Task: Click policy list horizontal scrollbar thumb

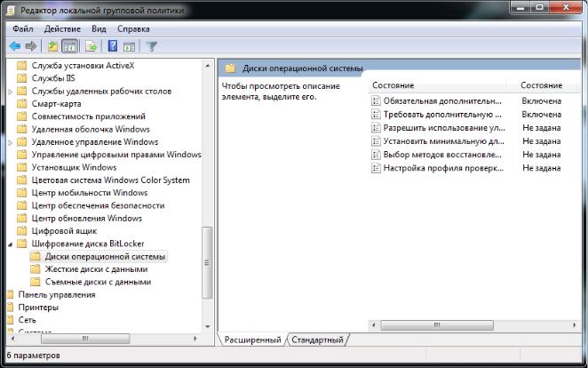Action: tap(437, 325)
